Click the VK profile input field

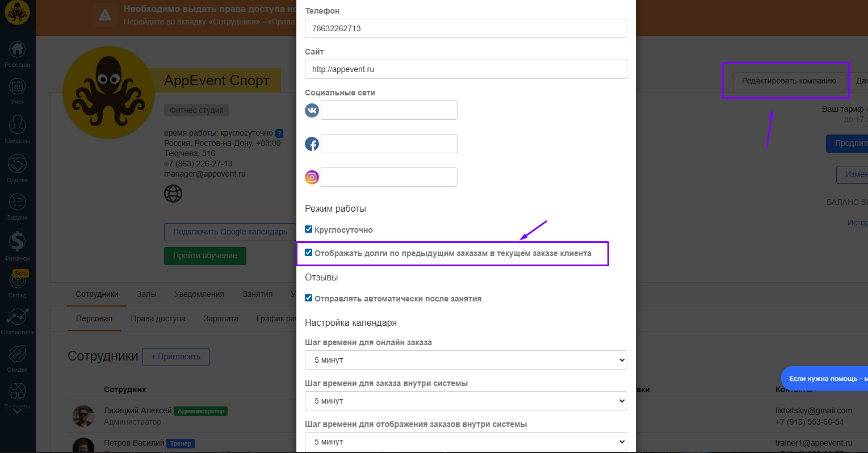389,110
